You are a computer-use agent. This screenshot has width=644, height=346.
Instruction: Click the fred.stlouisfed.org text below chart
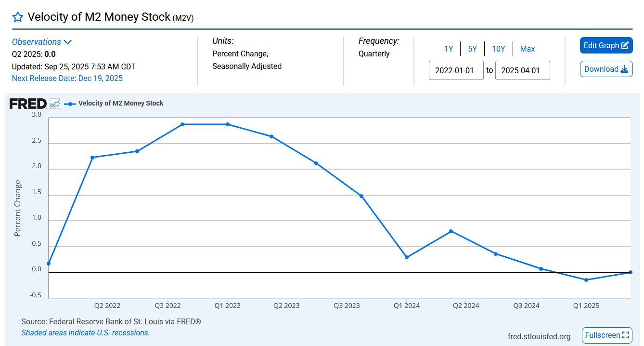coord(539,336)
